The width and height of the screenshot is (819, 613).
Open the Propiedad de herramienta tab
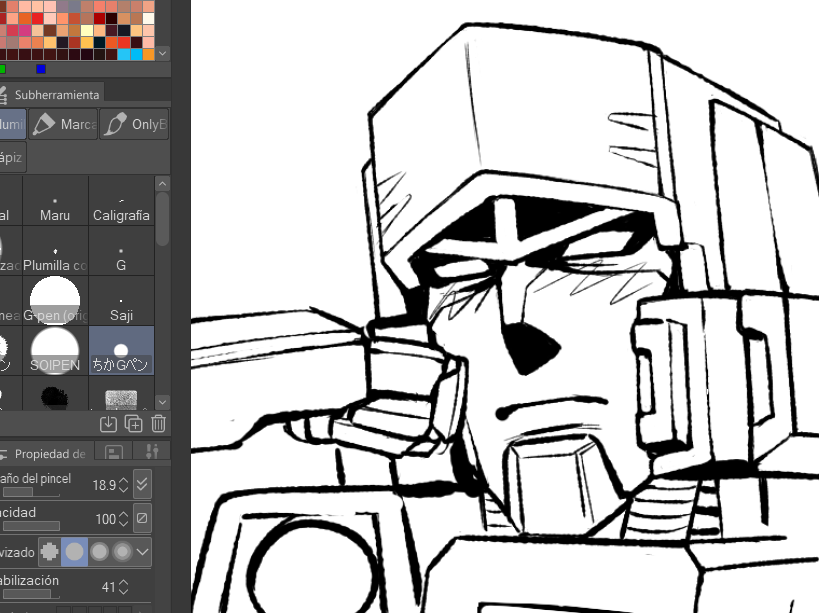pyautogui.click(x=46, y=454)
